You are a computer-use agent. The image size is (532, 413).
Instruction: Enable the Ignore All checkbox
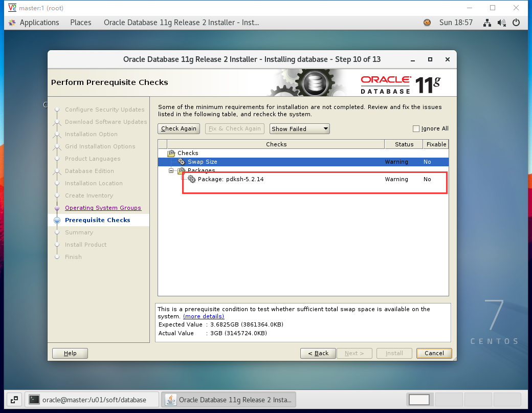coord(416,128)
